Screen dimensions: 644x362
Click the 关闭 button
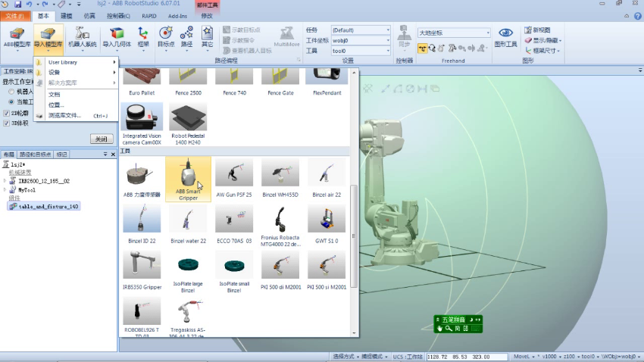tap(102, 139)
